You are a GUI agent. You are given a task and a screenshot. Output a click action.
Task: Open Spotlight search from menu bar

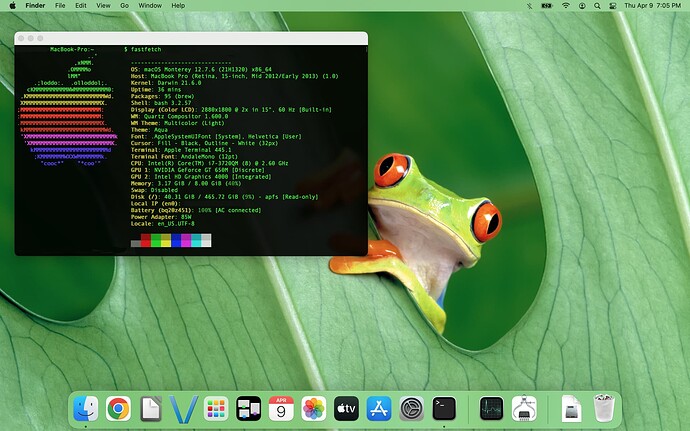pos(597,6)
